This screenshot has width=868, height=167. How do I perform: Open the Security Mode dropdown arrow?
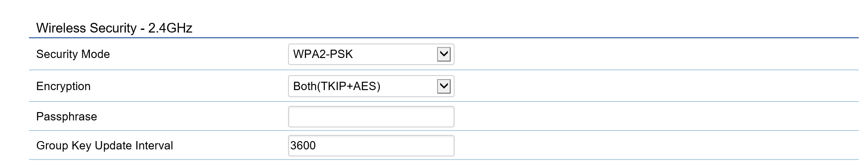pyautogui.click(x=444, y=54)
